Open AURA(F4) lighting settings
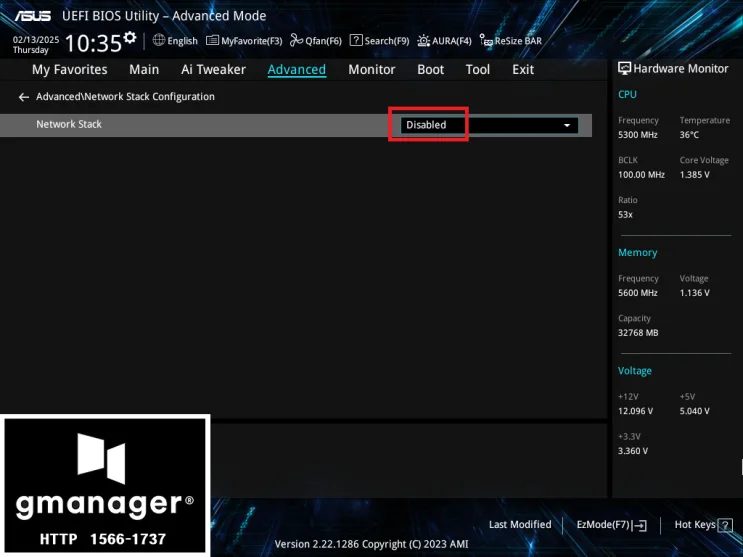 click(x=444, y=41)
